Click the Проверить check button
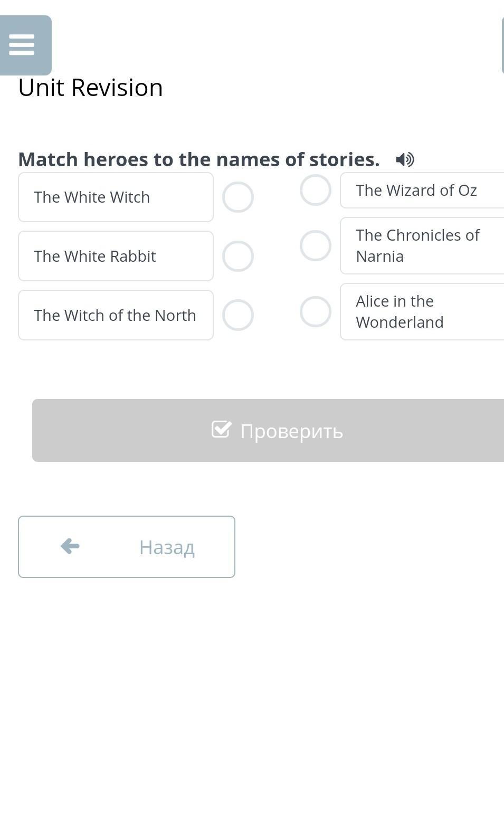Screen dimensions: 504x836 pos(268,431)
